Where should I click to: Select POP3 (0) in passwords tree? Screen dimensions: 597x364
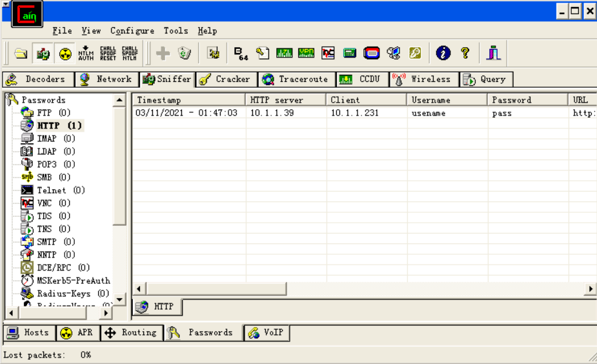pos(56,165)
